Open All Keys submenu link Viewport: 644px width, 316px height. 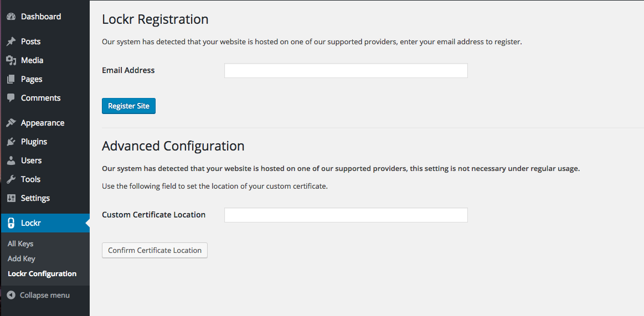point(20,244)
